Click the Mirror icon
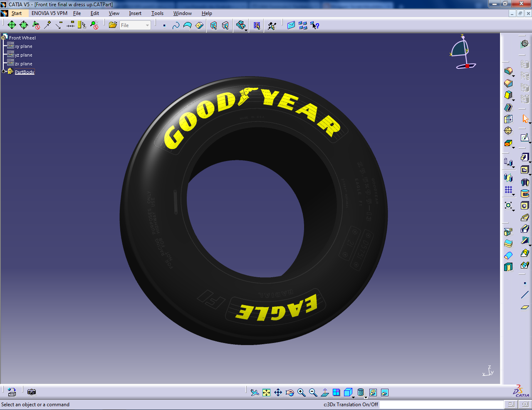 pyautogui.click(x=508, y=178)
